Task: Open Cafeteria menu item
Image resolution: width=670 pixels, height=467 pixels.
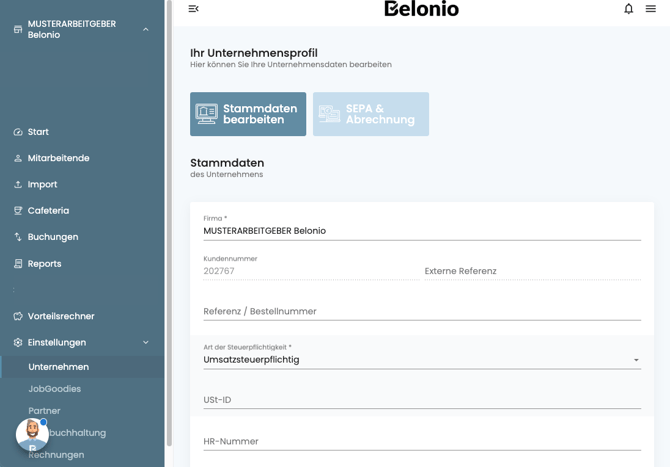Action: tap(48, 211)
